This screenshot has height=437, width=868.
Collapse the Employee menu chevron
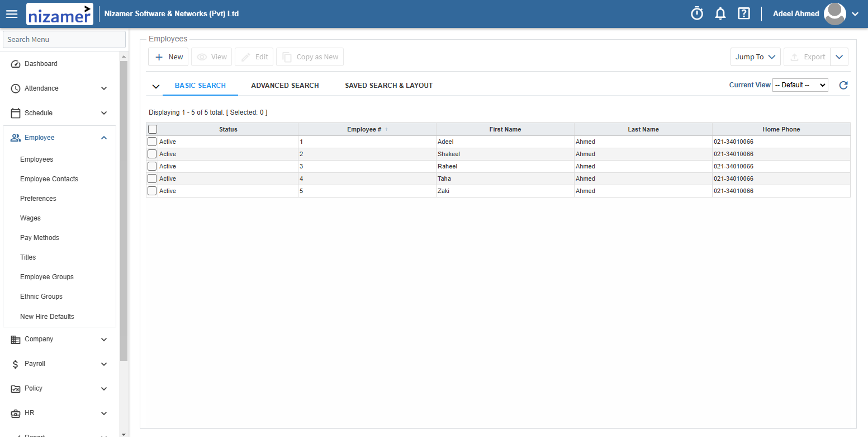(x=104, y=138)
